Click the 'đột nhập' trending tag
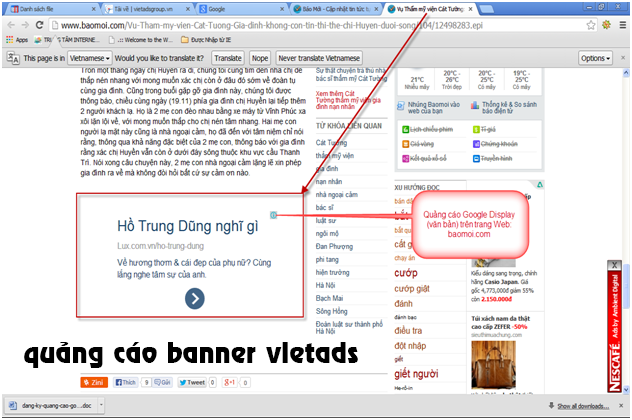632x420 pixels. [x=410, y=346]
